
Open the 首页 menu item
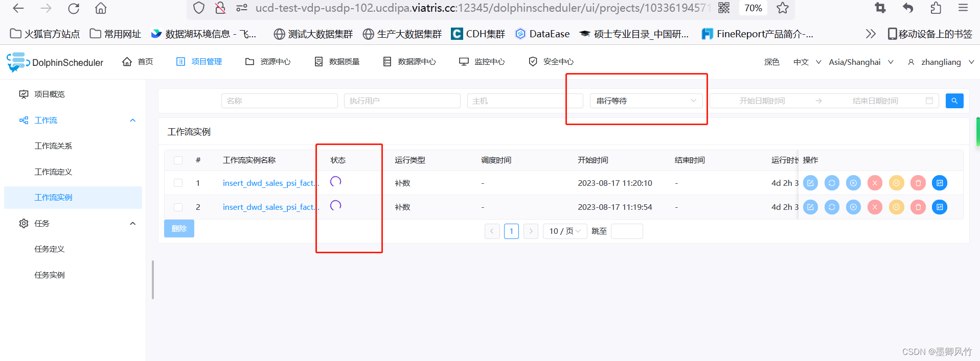[x=138, y=62]
